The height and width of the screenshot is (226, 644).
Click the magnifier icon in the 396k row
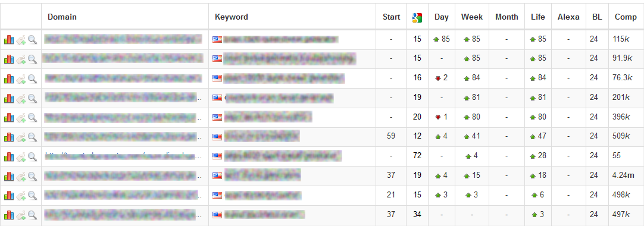[x=33, y=118]
